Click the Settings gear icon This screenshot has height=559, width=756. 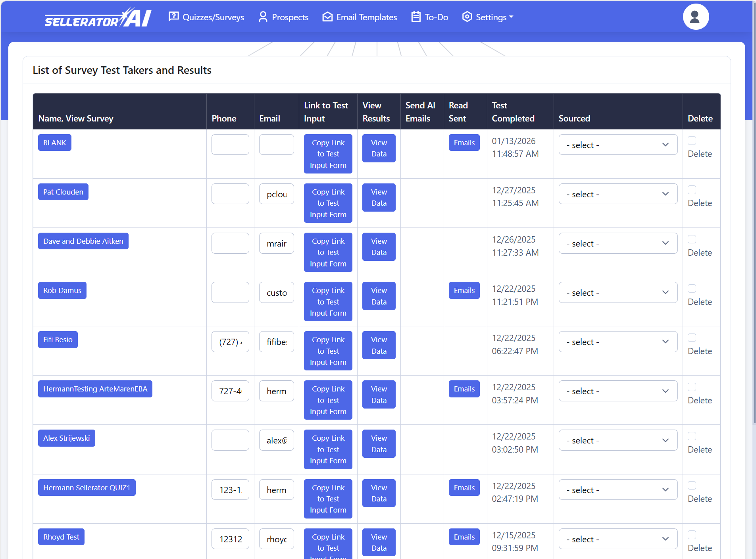coord(467,17)
